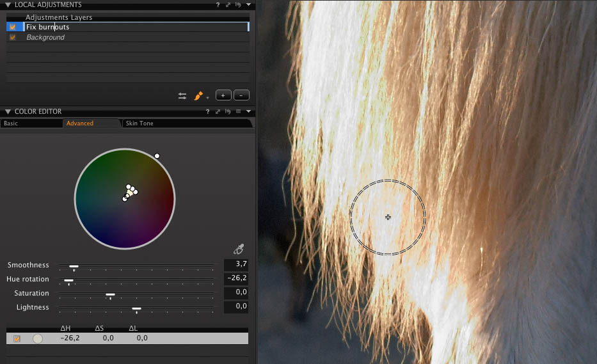Open help for Color Editor panel

coord(208,111)
